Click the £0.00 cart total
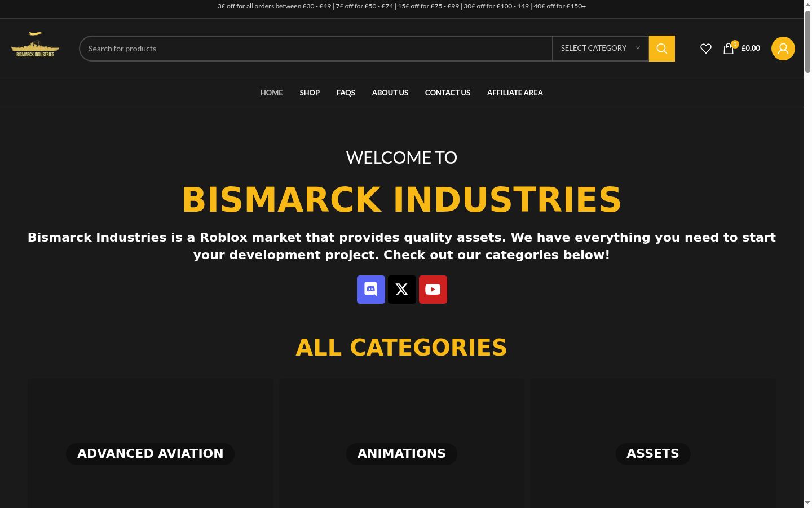Viewport: 812px width, 508px height. 751,49
